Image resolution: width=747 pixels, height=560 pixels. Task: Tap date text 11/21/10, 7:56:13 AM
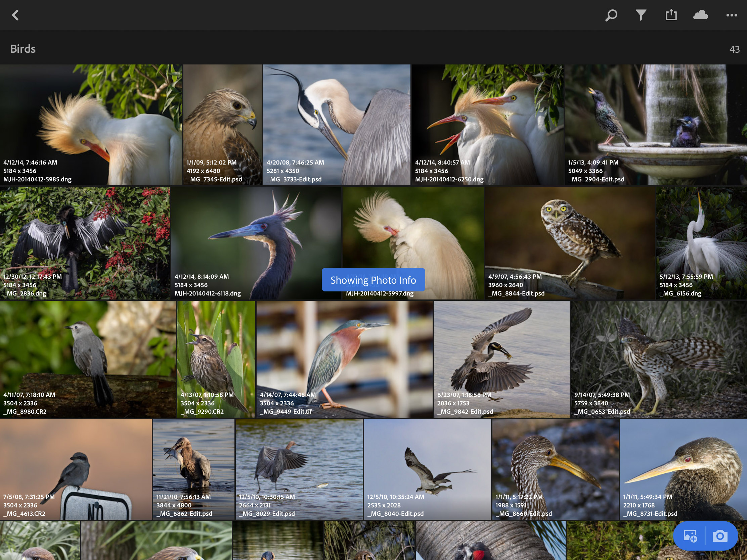pyautogui.click(x=183, y=497)
